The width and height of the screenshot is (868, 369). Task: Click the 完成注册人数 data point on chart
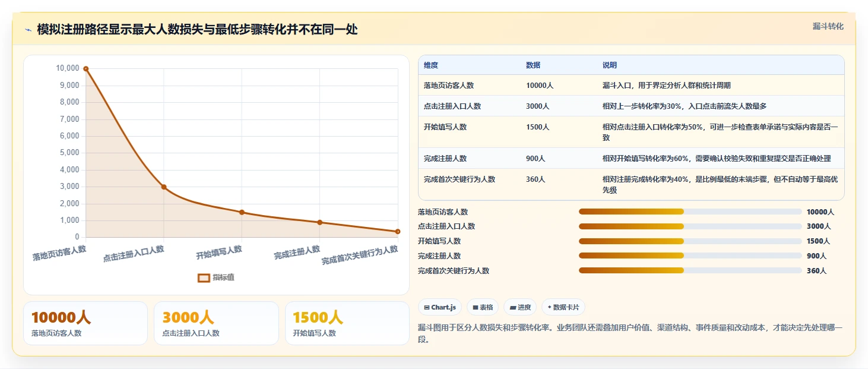[320, 222]
